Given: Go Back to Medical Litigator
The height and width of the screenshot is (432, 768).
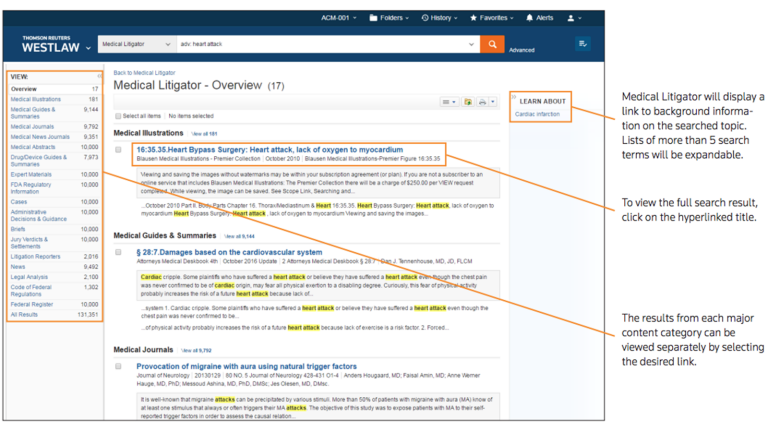Looking at the screenshot, I should pyautogui.click(x=144, y=72).
